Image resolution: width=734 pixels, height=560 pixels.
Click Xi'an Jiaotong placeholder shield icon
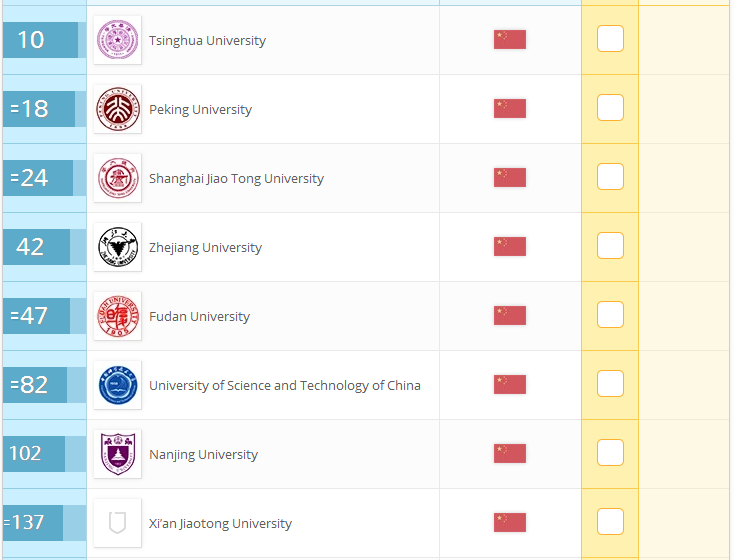tap(117, 523)
